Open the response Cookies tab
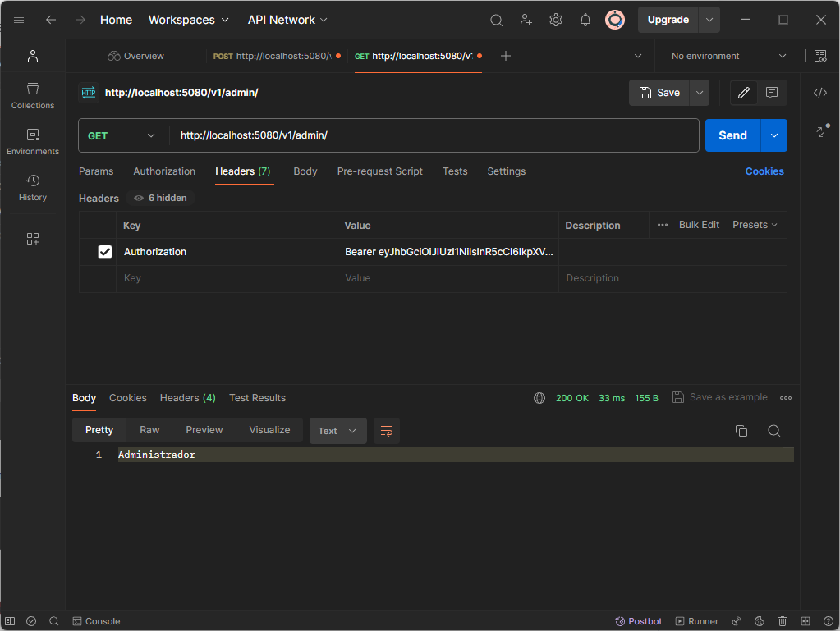Viewport: 840px width, 631px height. [128, 398]
